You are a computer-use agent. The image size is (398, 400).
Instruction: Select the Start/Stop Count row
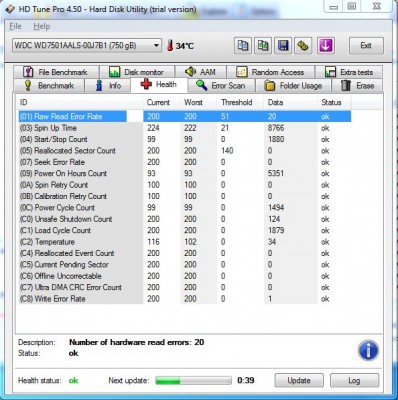point(185,139)
